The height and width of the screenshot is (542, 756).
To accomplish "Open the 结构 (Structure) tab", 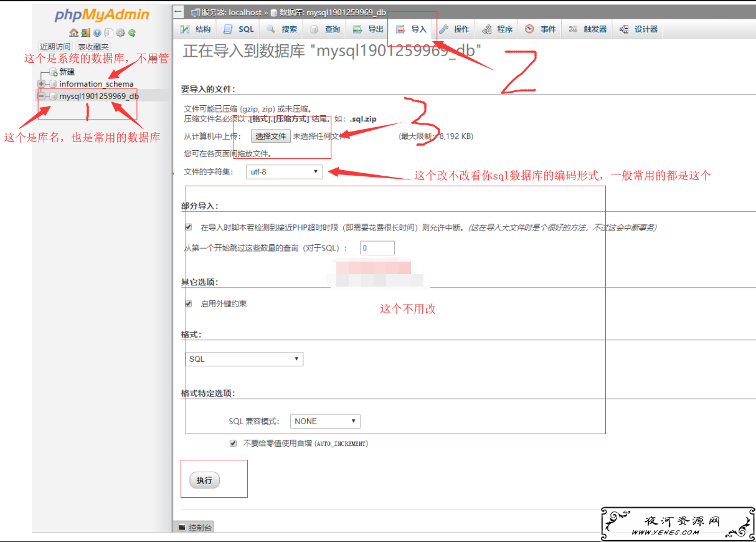I will point(195,29).
